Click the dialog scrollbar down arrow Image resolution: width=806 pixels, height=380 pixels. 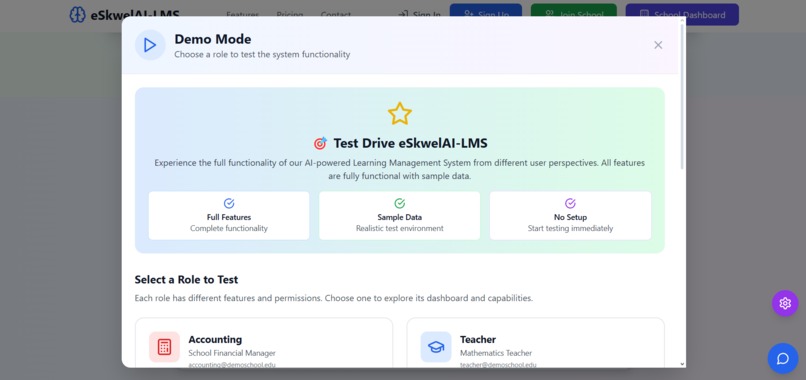tap(682, 364)
